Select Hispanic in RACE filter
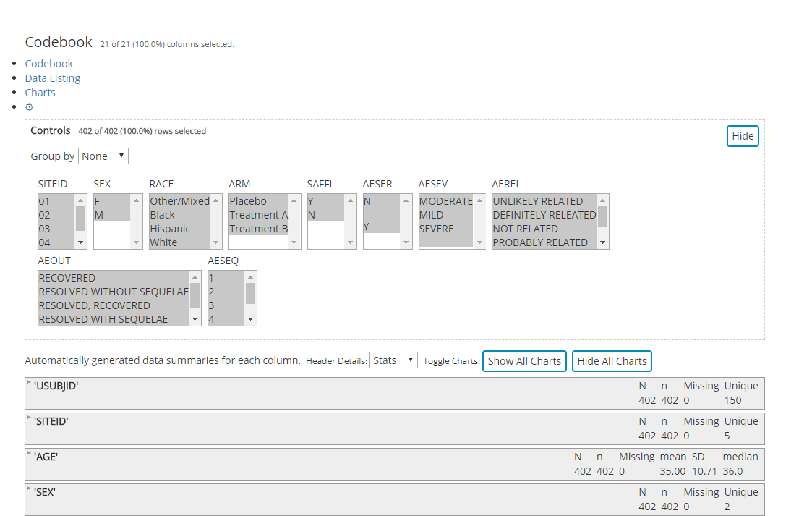The height and width of the screenshot is (516, 812). point(180,229)
